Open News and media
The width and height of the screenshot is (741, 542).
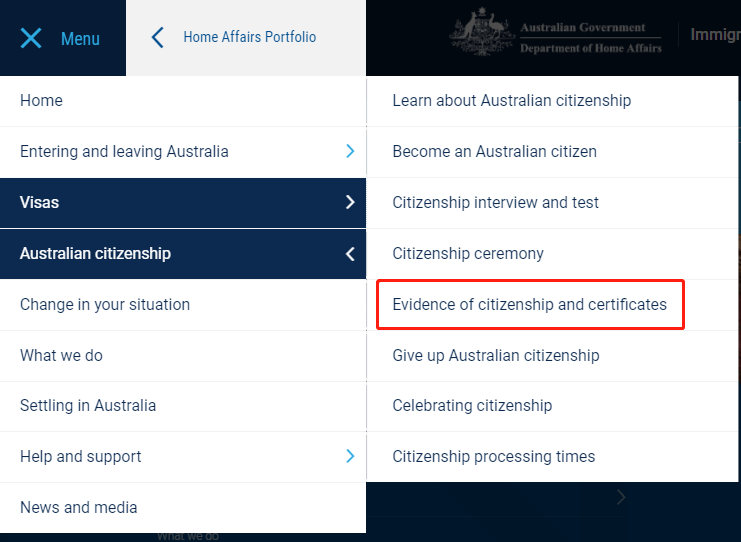pyautogui.click(x=78, y=508)
